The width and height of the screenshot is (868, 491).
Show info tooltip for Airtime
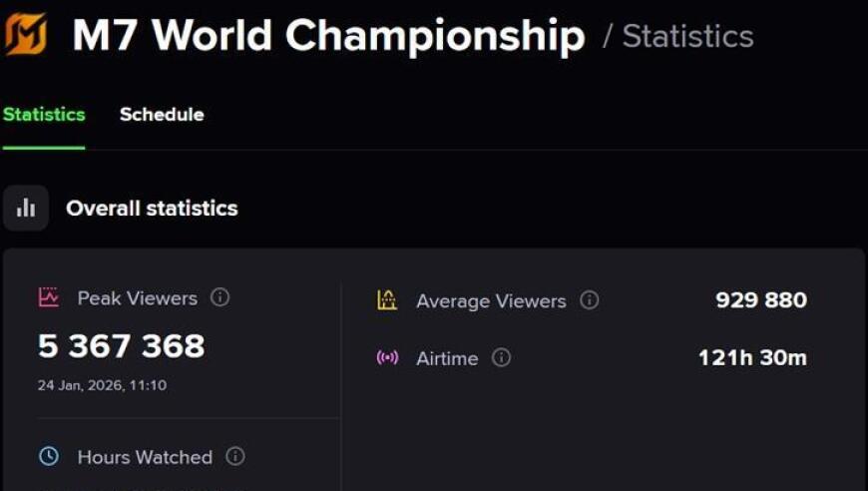coord(502,357)
